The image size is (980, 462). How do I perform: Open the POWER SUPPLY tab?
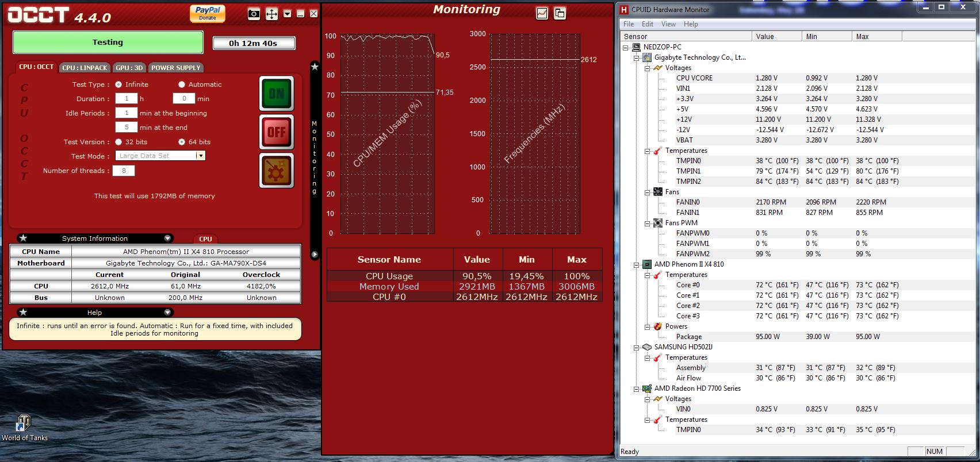pyautogui.click(x=176, y=68)
